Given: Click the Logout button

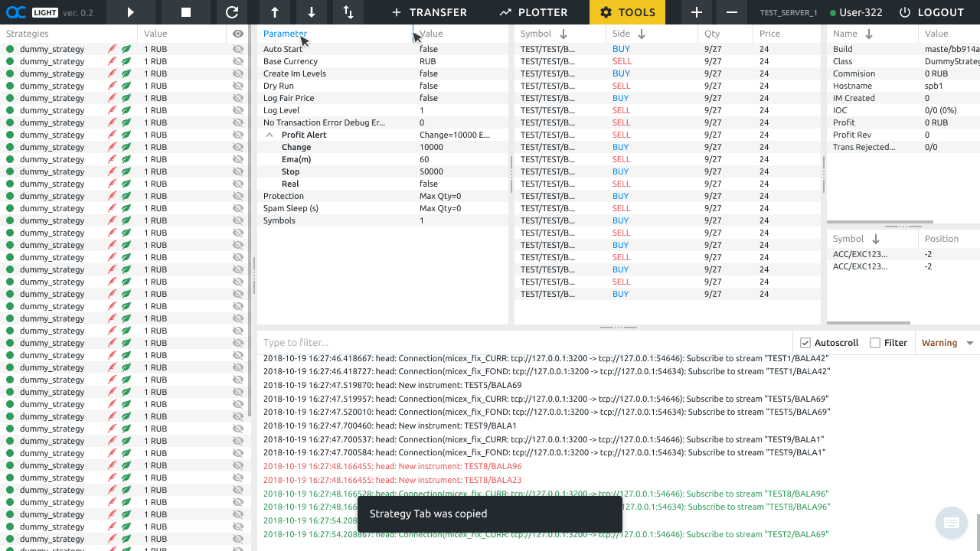Looking at the screenshot, I should tap(932, 12).
